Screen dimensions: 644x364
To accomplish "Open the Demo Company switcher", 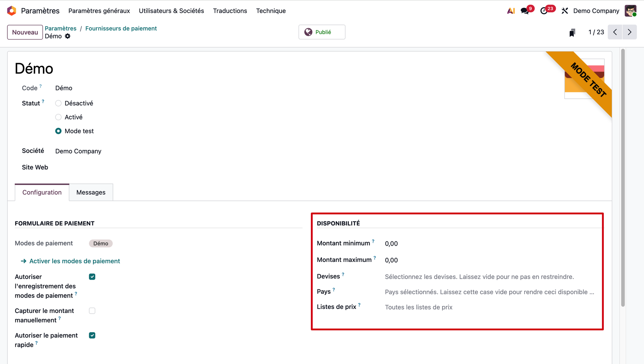I will 596,11.
